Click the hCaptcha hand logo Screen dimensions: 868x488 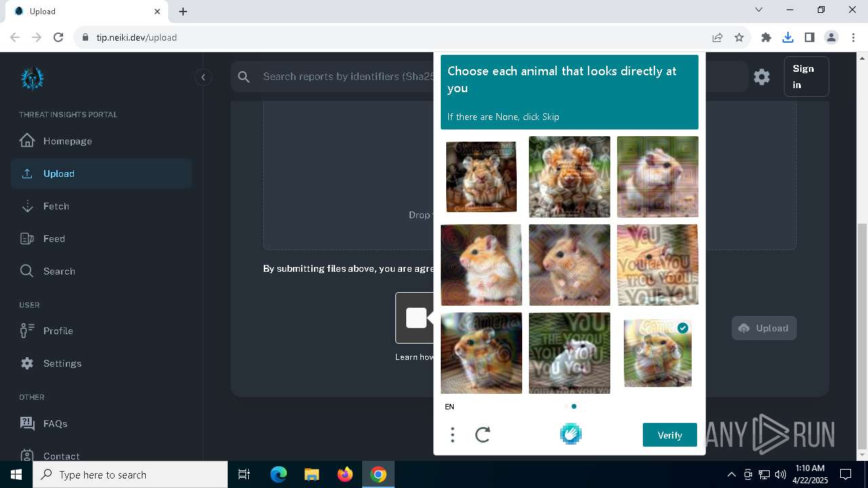(571, 434)
